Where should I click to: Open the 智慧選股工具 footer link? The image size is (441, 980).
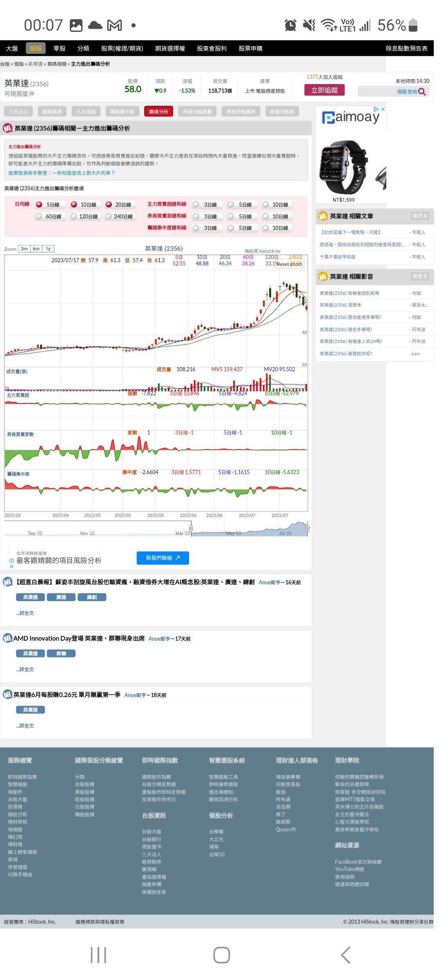click(x=223, y=777)
